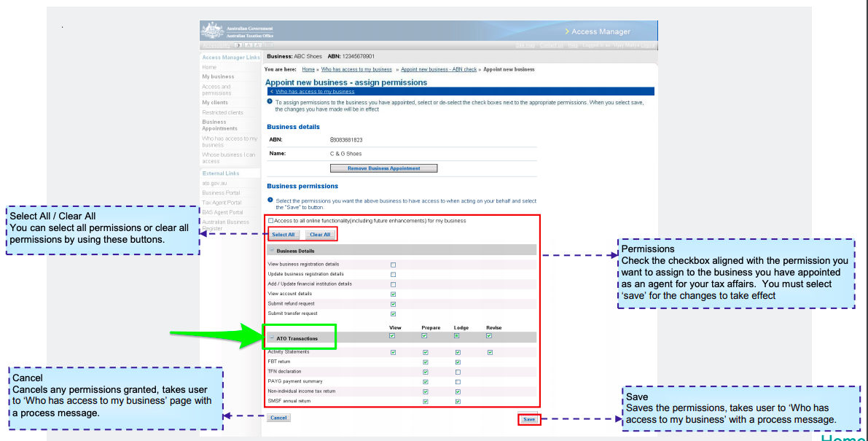
Task: Save the assigned permissions
Action: [529, 419]
